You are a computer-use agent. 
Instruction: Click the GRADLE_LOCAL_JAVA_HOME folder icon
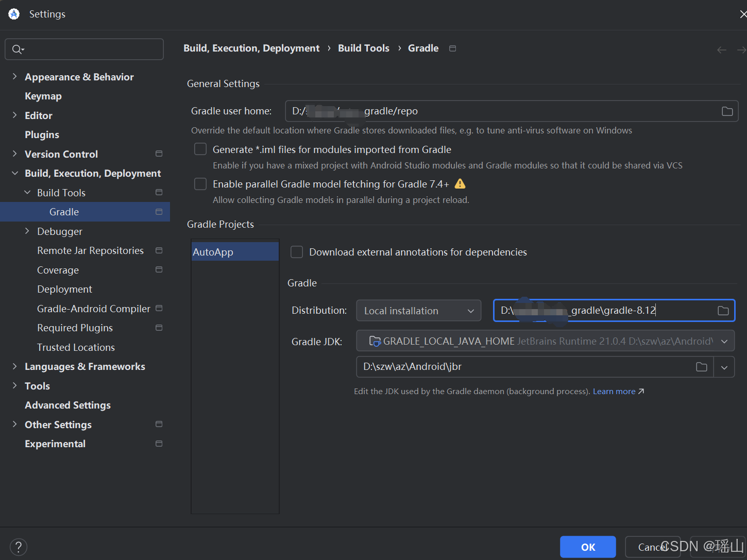coord(375,341)
